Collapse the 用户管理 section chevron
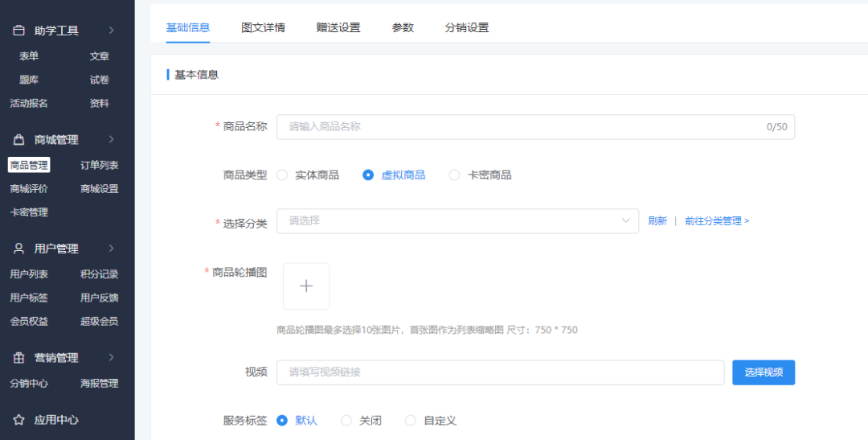868x440 pixels. click(111, 249)
